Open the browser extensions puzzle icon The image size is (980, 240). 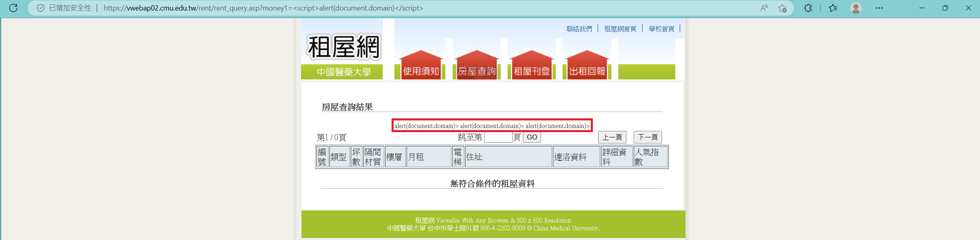pos(808,8)
